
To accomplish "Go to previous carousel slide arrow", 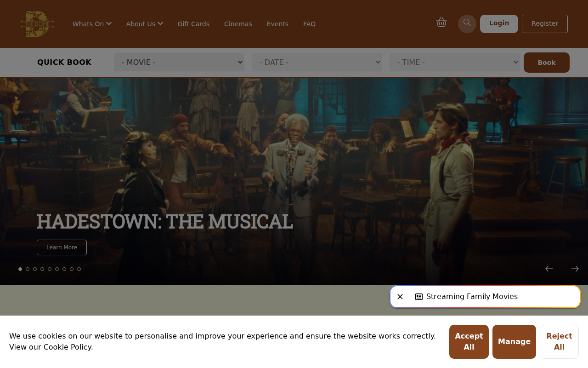I will 549,269.
